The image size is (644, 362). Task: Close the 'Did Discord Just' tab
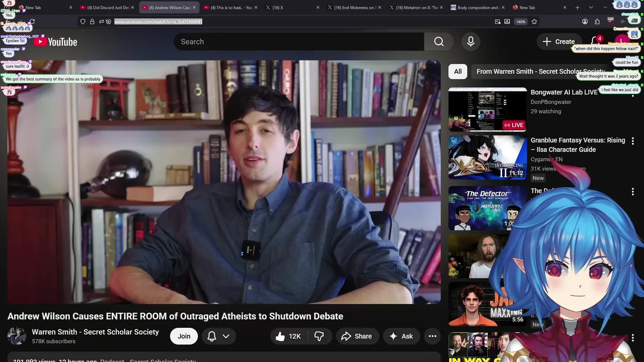pyautogui.click(x=132, y=8)
